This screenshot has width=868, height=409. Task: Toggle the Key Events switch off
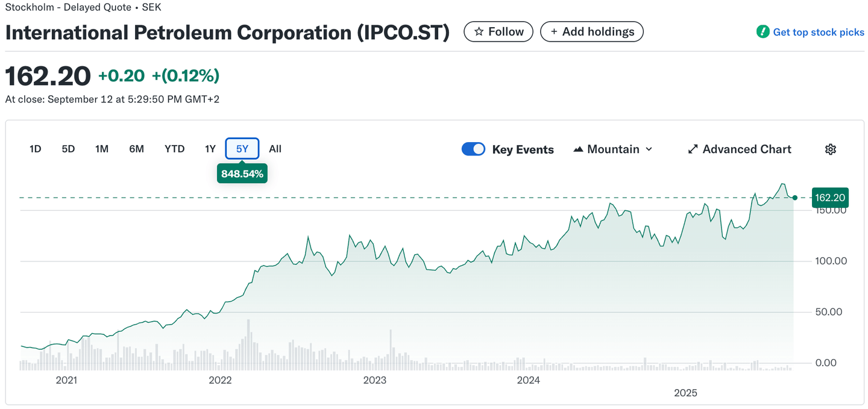(x=473, y=149)
